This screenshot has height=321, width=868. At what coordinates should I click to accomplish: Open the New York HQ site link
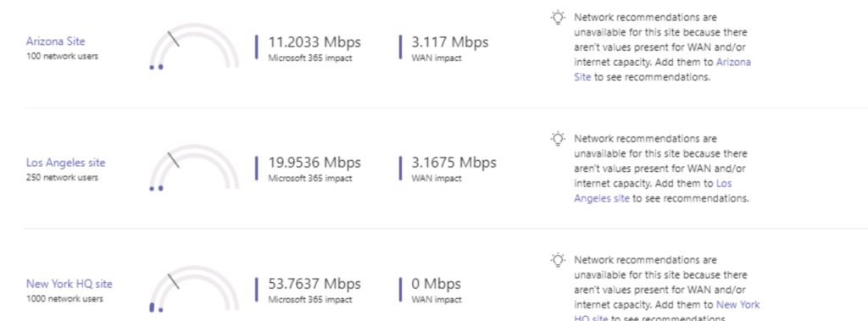coord(70,284)
